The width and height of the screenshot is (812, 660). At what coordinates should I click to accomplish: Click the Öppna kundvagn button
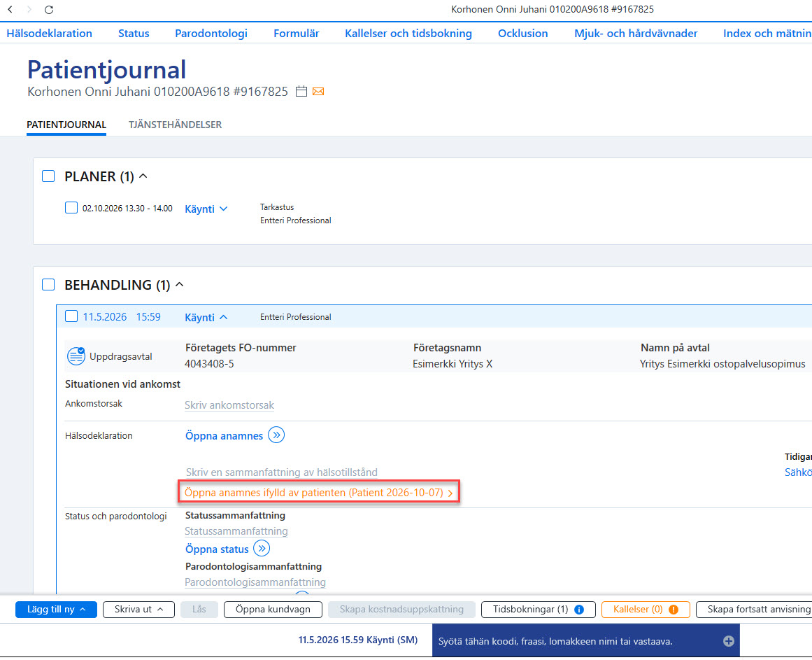[273, 610]
